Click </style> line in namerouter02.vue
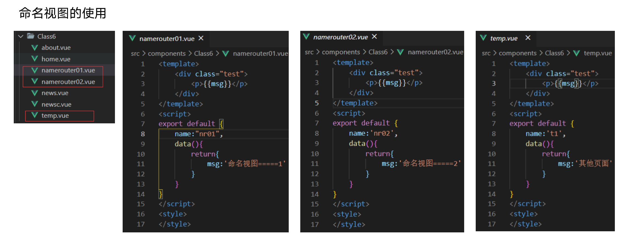This screenshot has height=250, width=644. click(349, 225)
